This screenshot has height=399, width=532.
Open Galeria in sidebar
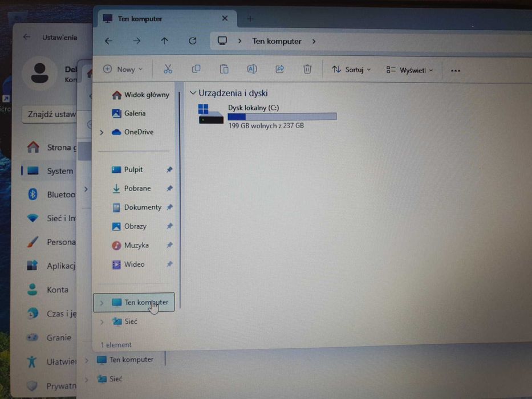[129, 113]
